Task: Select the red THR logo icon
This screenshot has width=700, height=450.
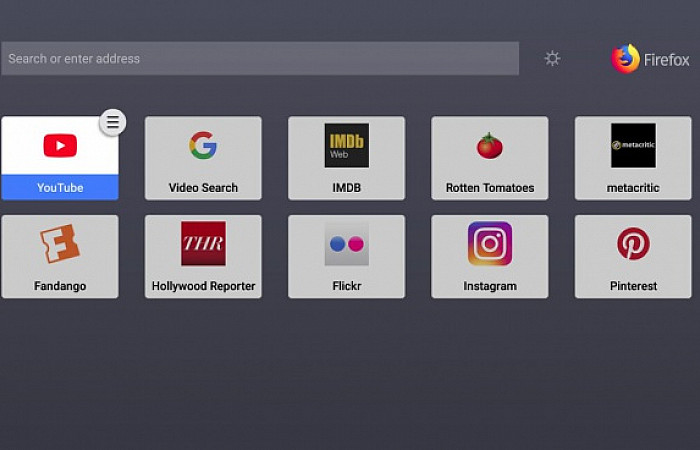Action: coord(203,244)
